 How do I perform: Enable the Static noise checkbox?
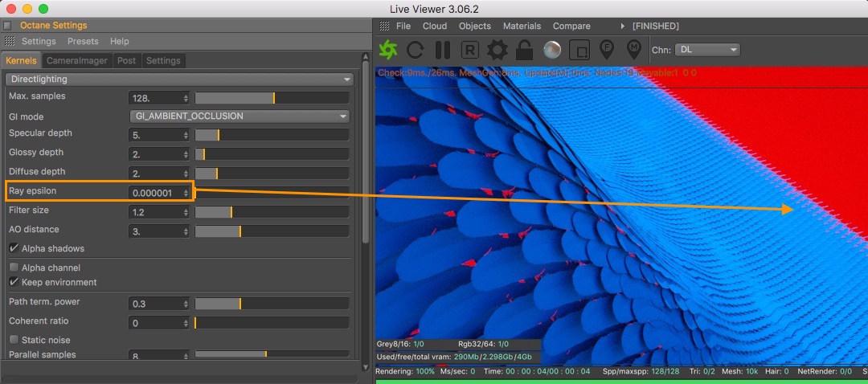pyautogui.click(x=14, y=340)
